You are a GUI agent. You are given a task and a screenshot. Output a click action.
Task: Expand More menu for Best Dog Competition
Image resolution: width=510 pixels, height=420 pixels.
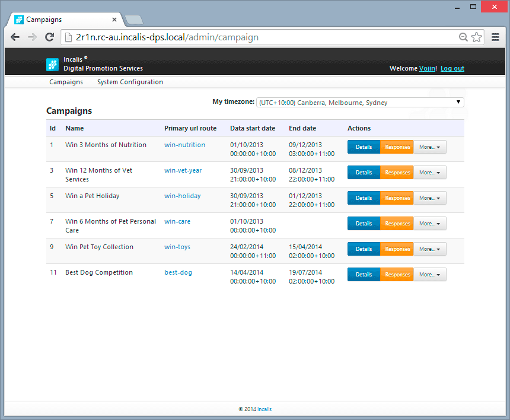(429, 275)
